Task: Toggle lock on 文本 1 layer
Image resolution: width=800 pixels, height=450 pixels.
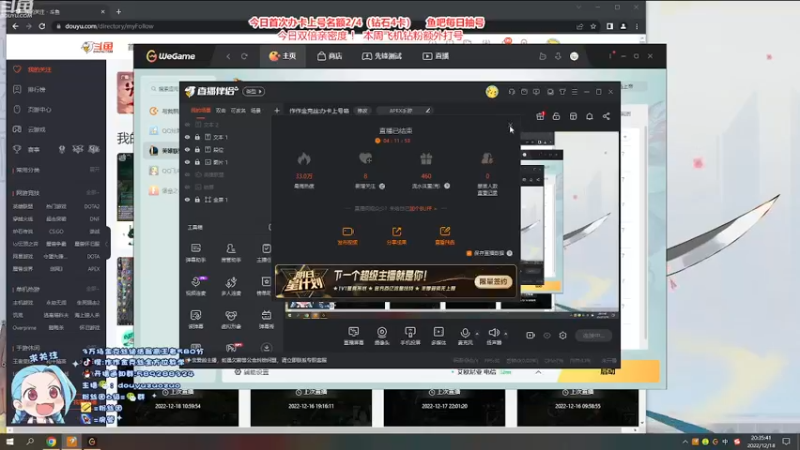Action: (x=197, y=137)
